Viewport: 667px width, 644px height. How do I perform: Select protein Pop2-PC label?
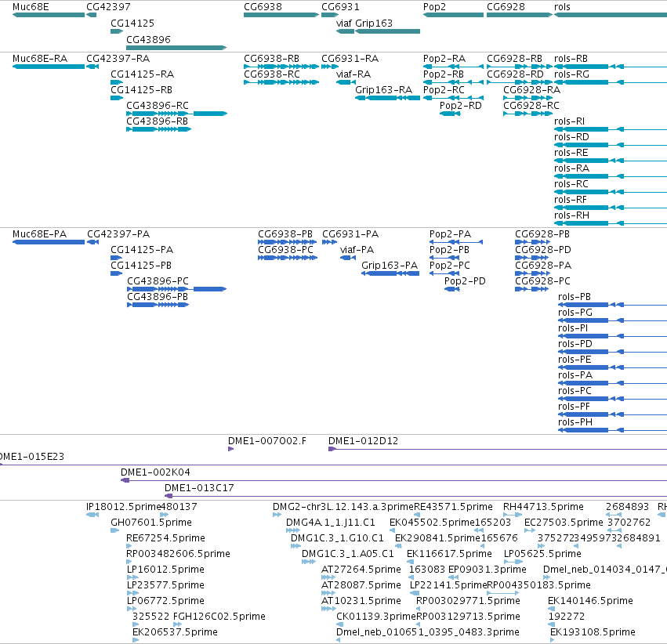coord(450,266)
